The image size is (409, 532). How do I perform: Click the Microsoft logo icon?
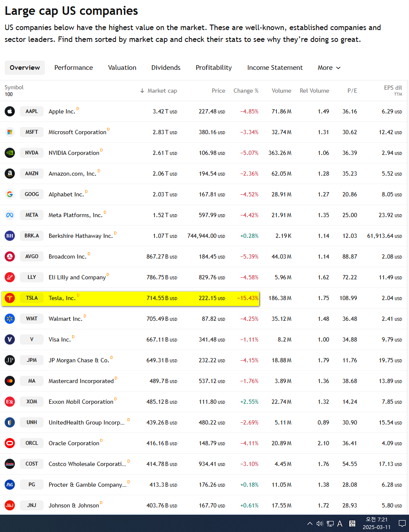[10, 132]
